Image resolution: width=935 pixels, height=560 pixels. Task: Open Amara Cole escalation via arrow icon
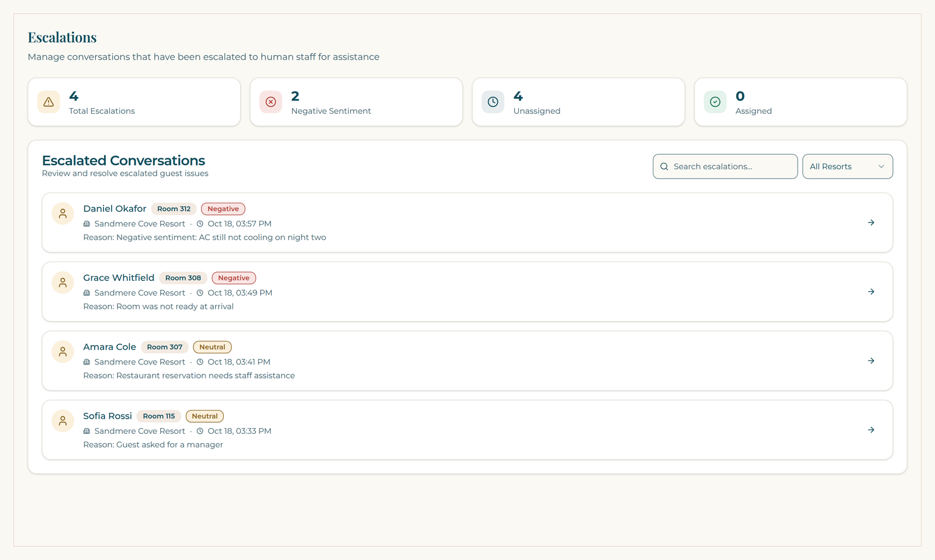coord(871,361)
